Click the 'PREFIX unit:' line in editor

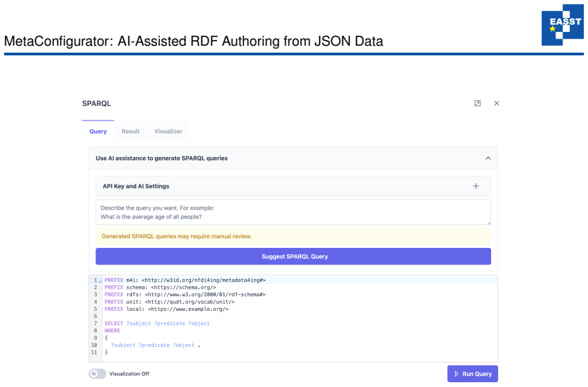(169, 302)
